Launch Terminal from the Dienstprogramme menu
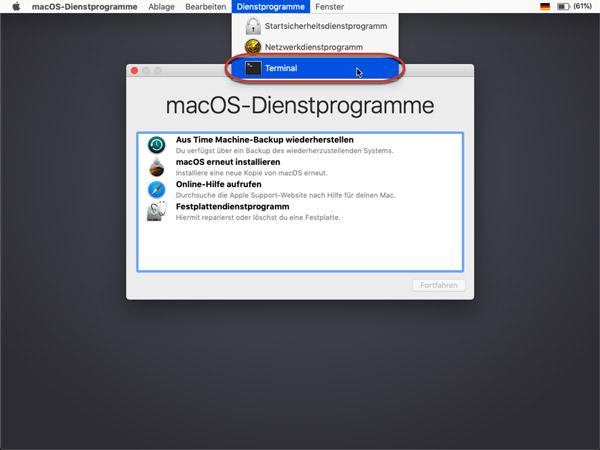600x450 pixels. [315, 68]
